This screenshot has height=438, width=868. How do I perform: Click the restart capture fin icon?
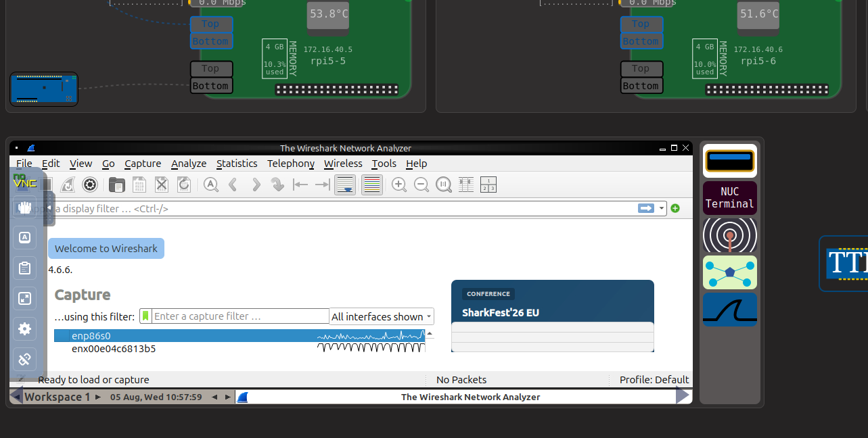pyautogui.click(x=68, y=185)
